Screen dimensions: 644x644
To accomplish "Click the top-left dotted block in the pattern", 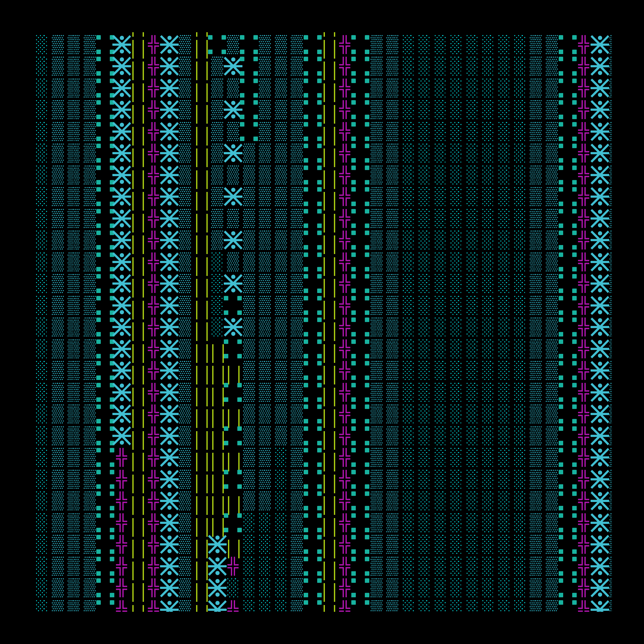I will point(42,44).
